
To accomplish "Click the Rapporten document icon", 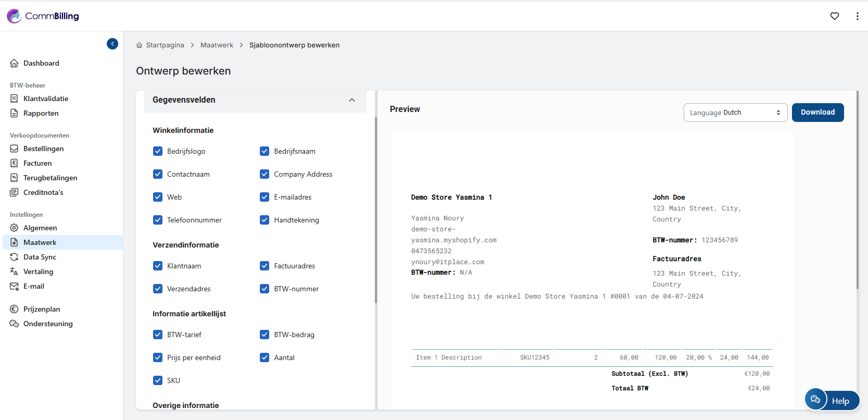I will [14, 113].
